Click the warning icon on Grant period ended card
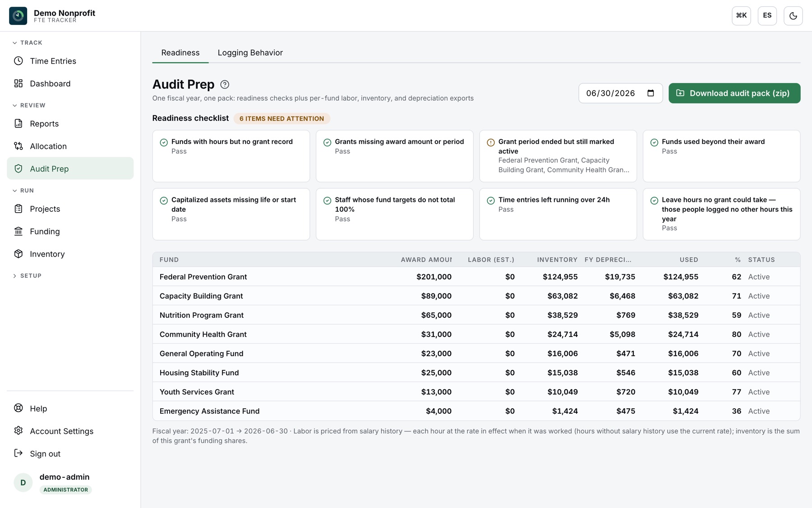This screenshot has height=508, width=812. coord(491,143)
